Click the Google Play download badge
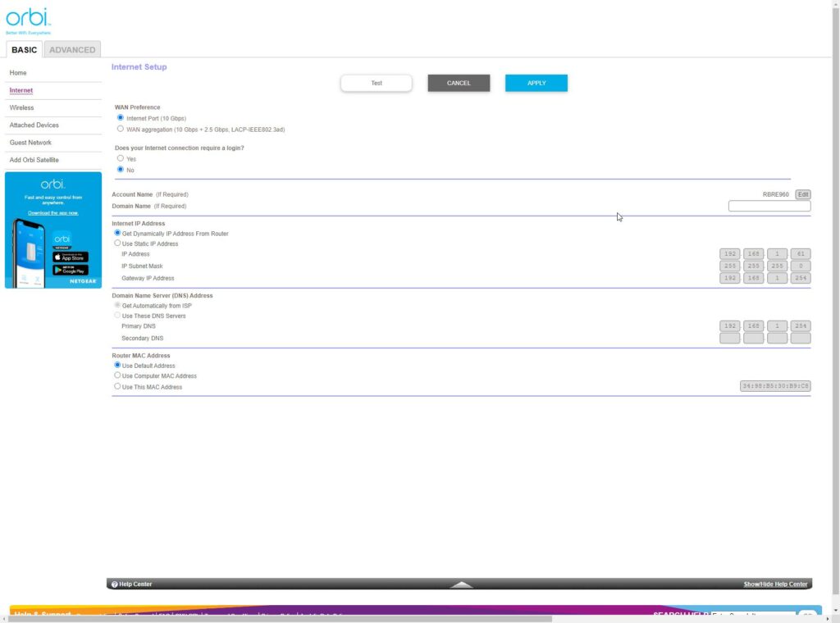 71,270
